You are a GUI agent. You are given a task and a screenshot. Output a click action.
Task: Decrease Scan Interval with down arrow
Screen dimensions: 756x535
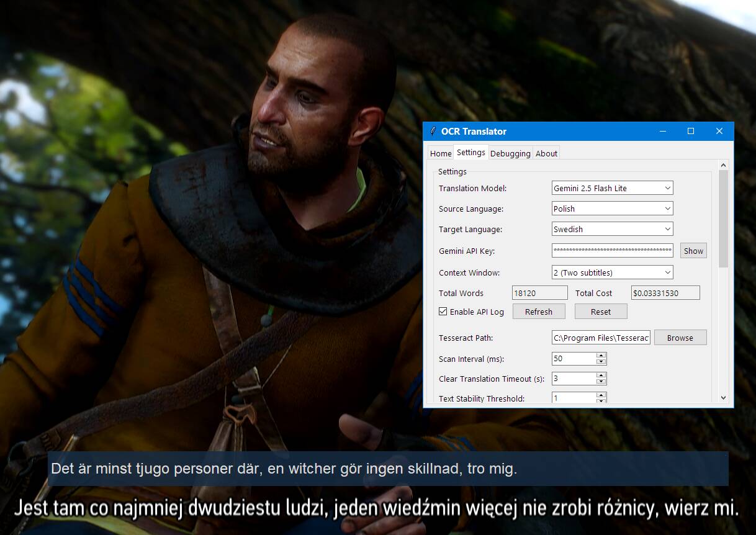pos(601,362)
